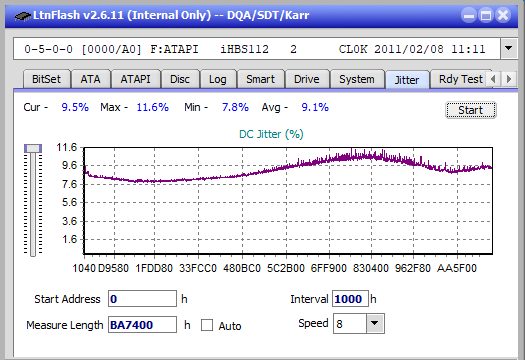Click the y-axis label 9.6
This screenshot has height=360, width=525.
pyautogui.click(x=70, y=165)
